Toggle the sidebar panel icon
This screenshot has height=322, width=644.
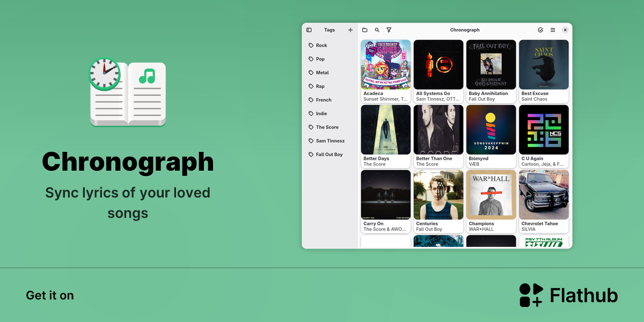pyautogui.click(x=309, y=30)
